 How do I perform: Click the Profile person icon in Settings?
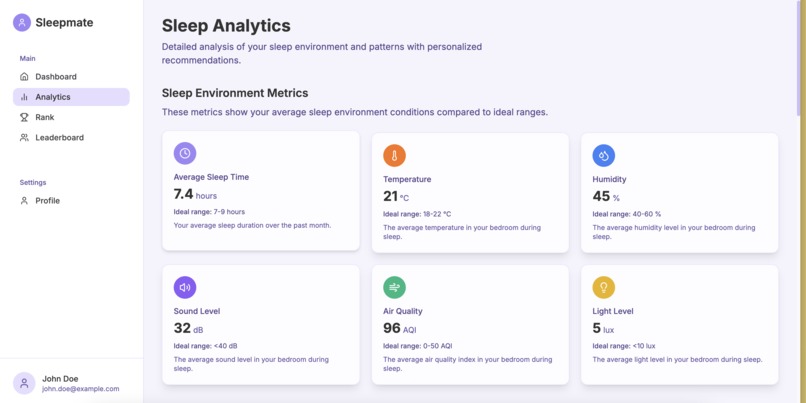24,200
